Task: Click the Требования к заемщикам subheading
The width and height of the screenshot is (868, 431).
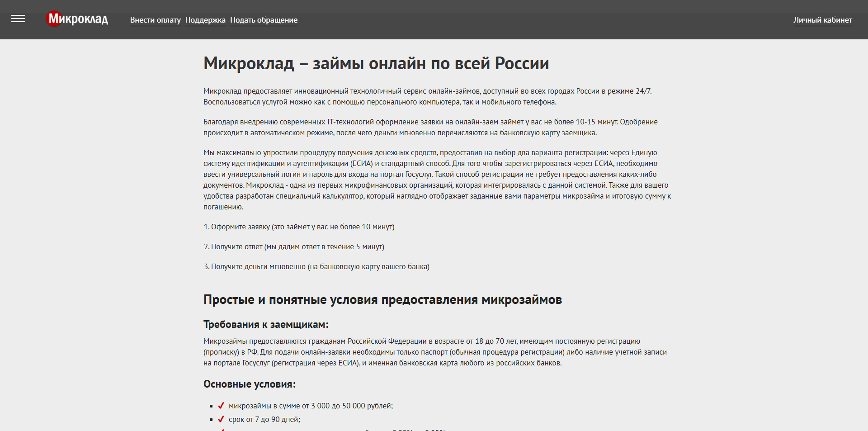Action: tap(266, 324)
